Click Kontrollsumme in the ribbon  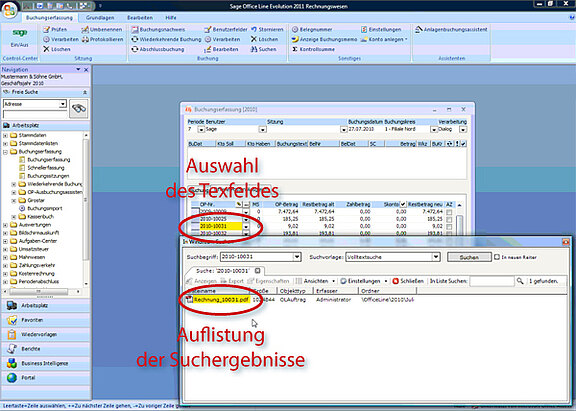313,49
